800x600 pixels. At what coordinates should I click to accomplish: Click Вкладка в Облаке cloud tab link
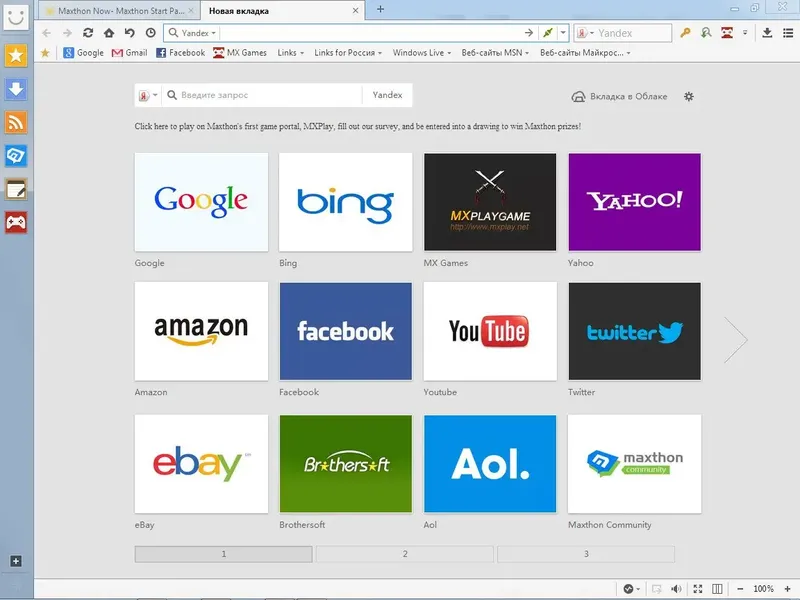coord(619,96)
